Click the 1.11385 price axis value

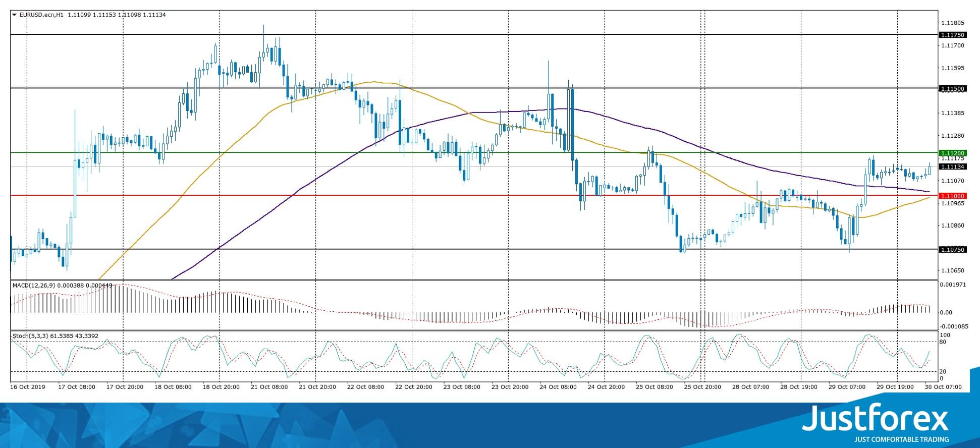pos(952,113)
